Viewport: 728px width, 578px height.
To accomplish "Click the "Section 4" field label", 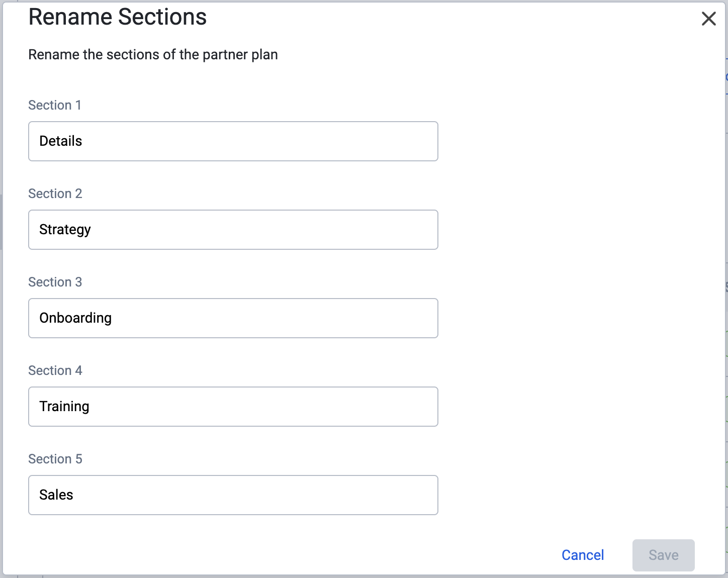I will (55, 370).
